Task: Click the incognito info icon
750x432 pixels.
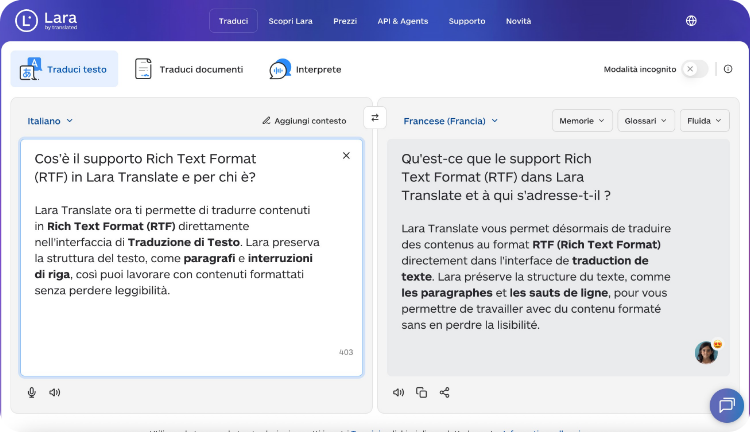Action: [728, 69]
